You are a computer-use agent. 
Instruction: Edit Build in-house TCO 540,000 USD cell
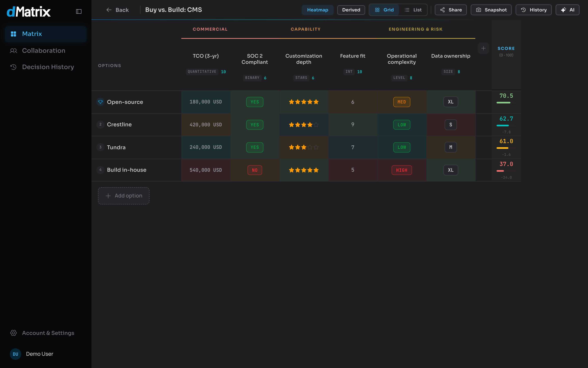coord(206,170)
